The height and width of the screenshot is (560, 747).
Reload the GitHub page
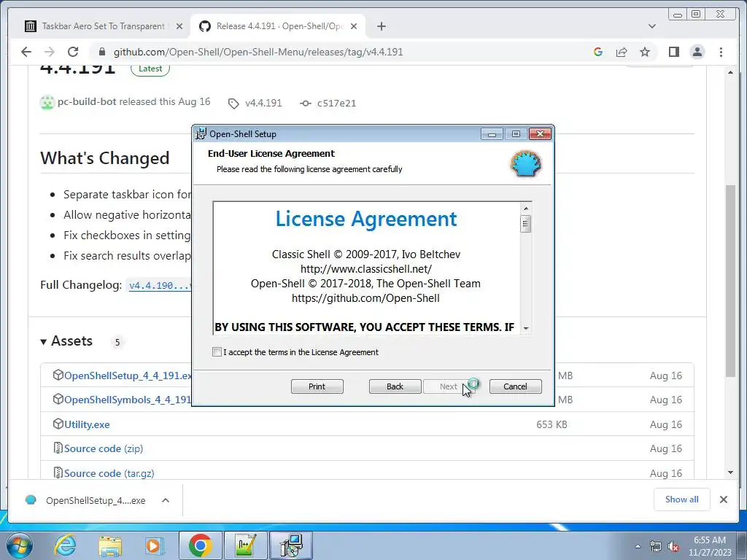(x=72, y=52)
